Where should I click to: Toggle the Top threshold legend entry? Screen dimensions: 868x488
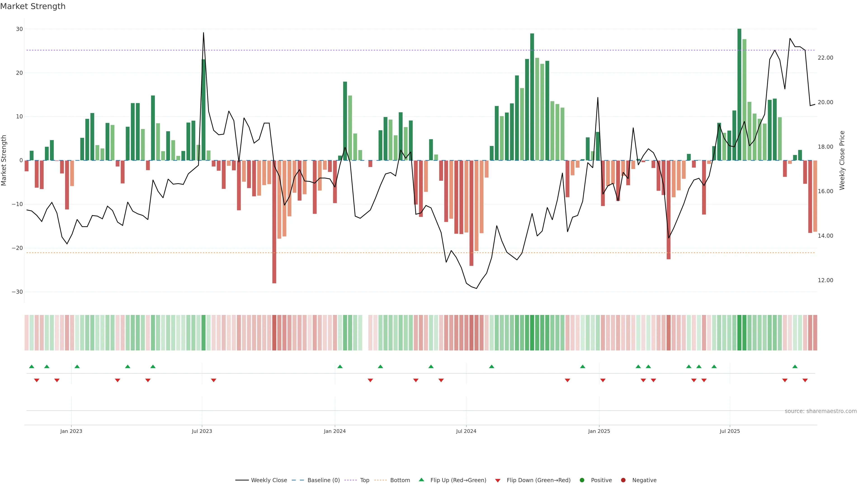coord(364,480)
